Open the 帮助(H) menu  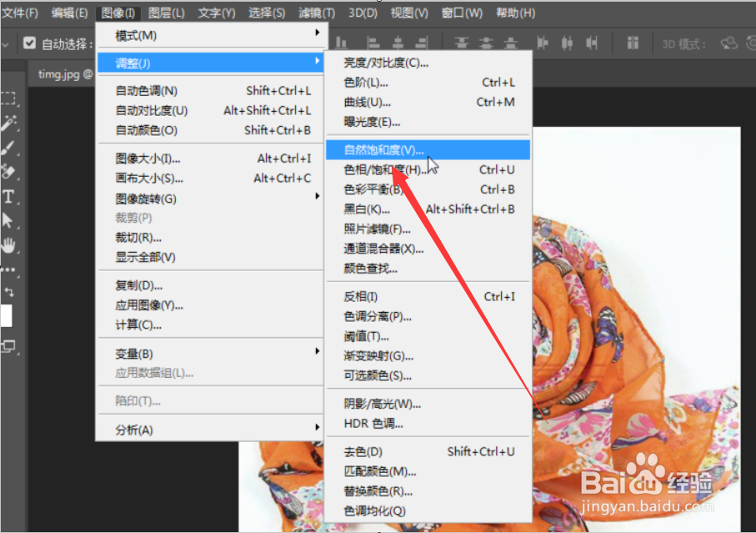click(x=515, y=13)
